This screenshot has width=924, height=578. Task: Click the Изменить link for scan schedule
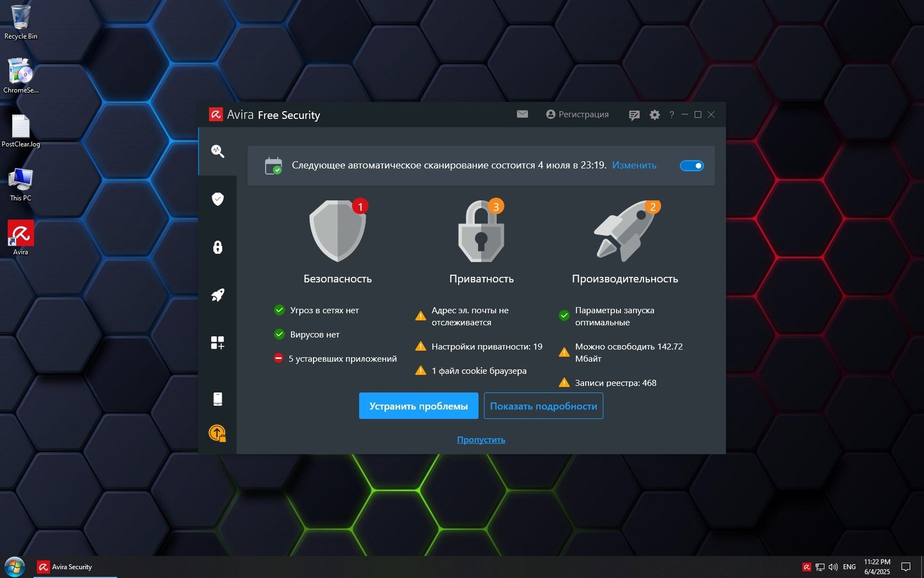coord(634,165)
